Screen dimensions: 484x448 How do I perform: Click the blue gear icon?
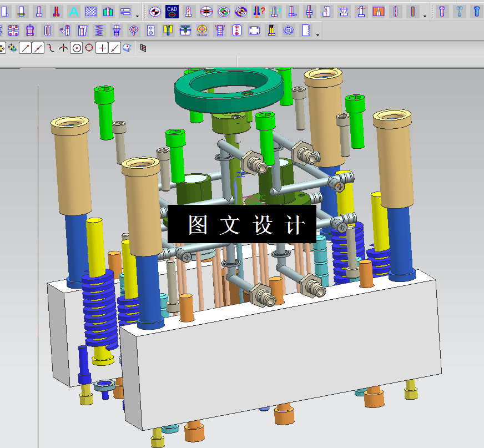tap(289, 31)
